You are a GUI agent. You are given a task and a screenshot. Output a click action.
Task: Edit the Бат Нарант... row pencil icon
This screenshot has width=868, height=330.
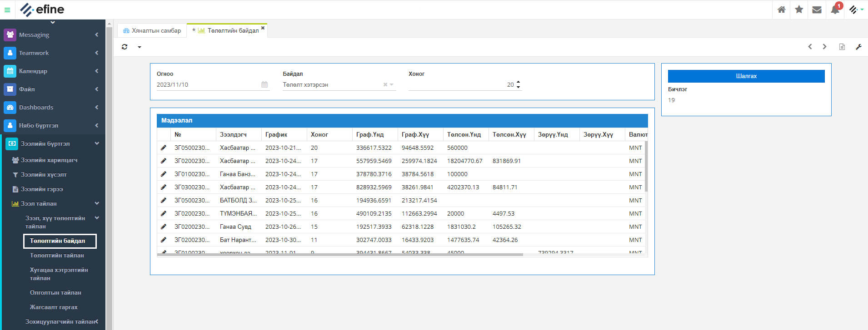[x=164, y=240]
